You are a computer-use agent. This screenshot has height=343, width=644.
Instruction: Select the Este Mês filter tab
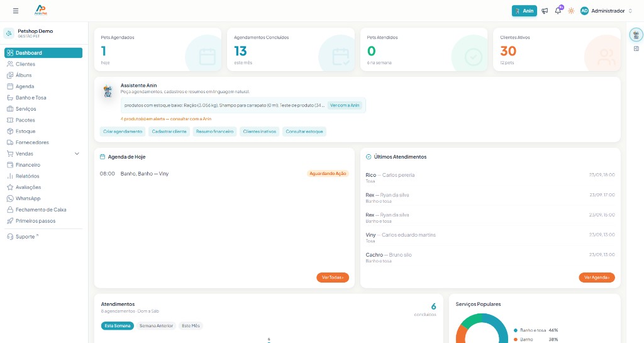click(191, 326)
